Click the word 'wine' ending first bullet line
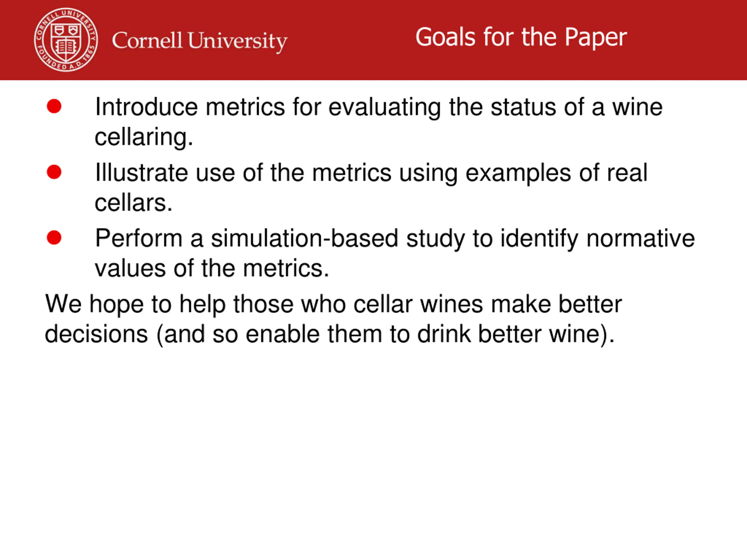747x560 pixels. pos(638,107)
